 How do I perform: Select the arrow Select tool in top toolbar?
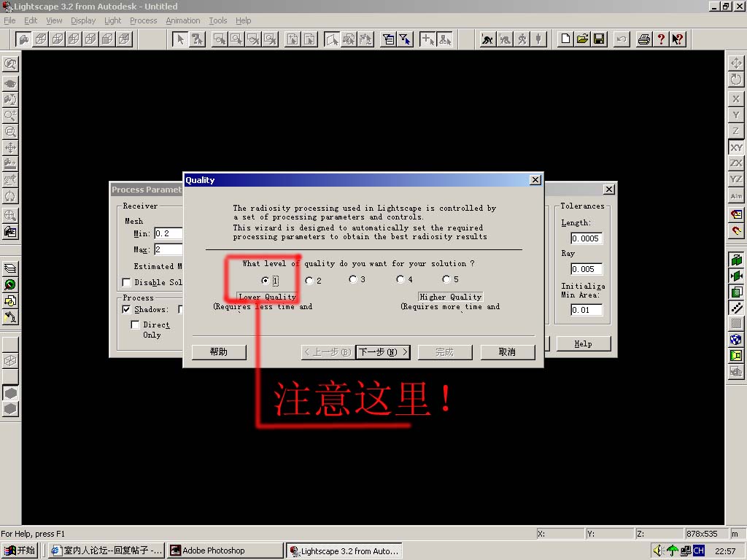pyautogui.click(x=180, y=39)
